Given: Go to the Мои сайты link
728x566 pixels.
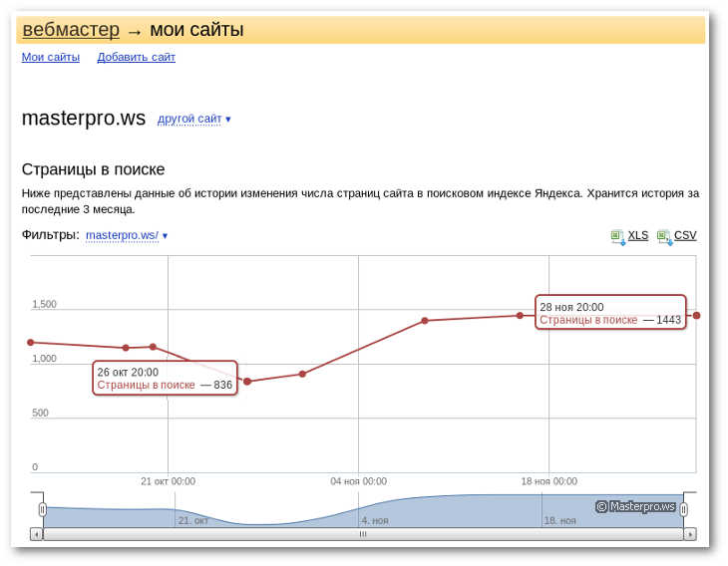Looking at the screenshot, I should pyautogui.click(x=51, y=57).
